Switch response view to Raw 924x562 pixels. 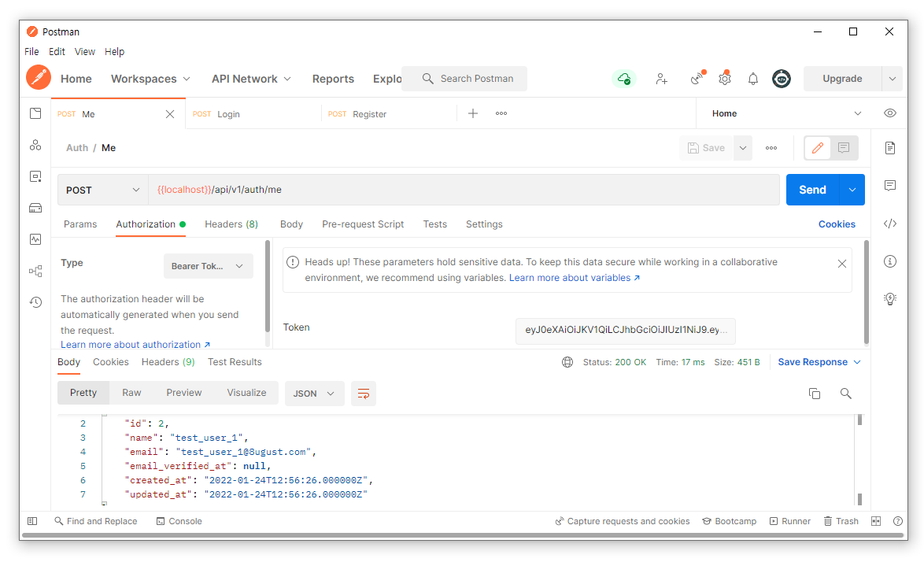point(131,393)
